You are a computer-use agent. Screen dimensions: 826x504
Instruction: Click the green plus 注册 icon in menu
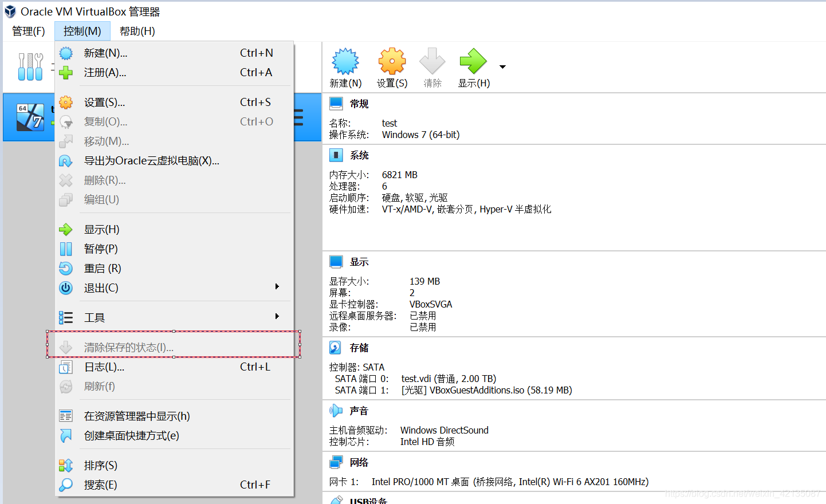(x=66, y=73)
